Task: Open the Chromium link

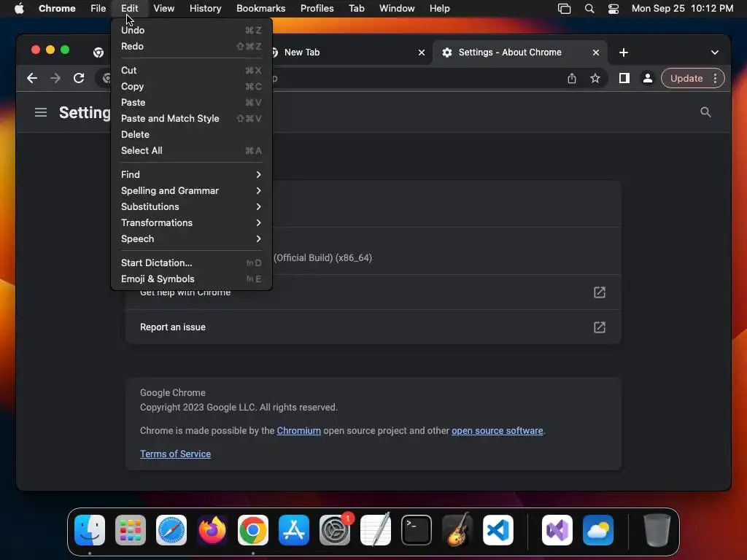Action: tap(298, 430)
